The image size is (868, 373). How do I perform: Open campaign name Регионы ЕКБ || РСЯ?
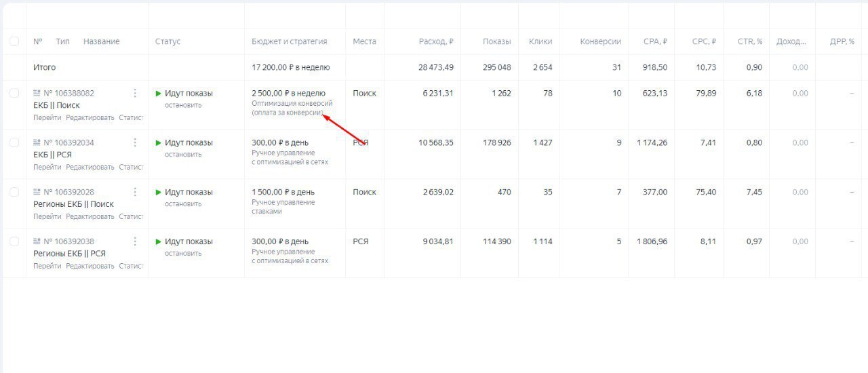pyautogui.click(x=69, y=254)
